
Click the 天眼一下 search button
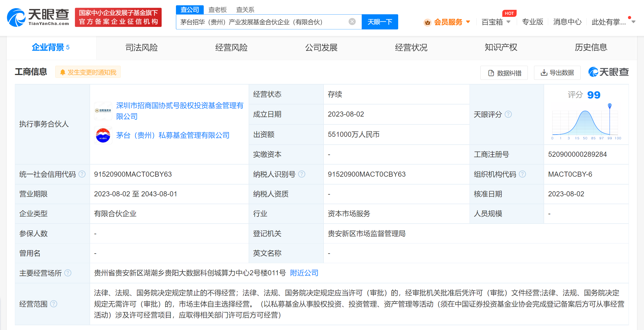click(x=380, y=22)
